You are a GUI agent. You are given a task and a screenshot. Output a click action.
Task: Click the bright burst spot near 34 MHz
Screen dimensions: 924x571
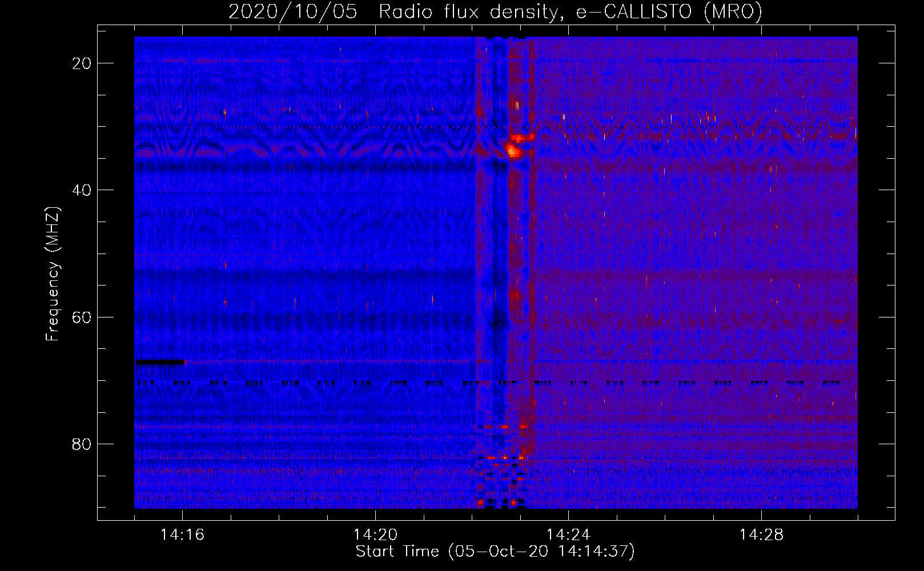513,151
